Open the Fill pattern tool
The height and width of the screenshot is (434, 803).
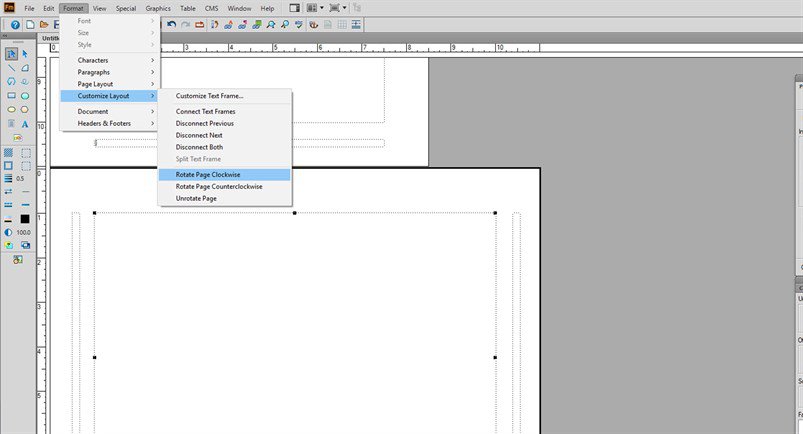(9, 153)
